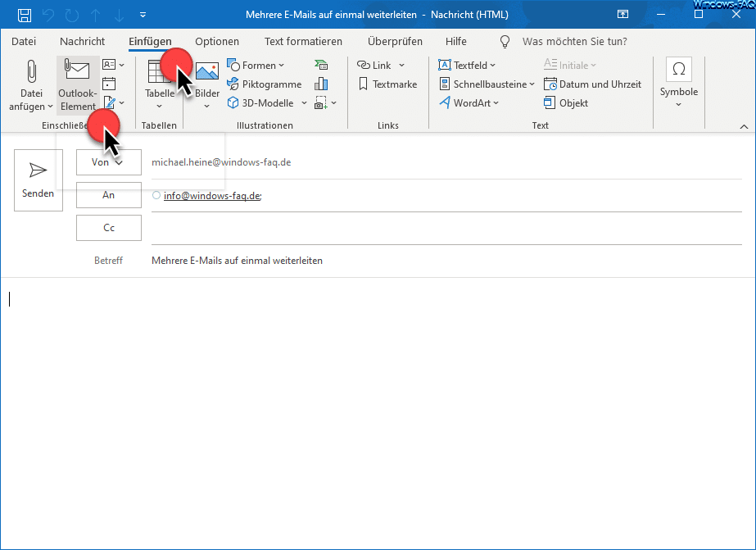Expand the Datei anfügen dropdown arrow
The height and width of the screenshot is (550, 756).
(50, 107)
